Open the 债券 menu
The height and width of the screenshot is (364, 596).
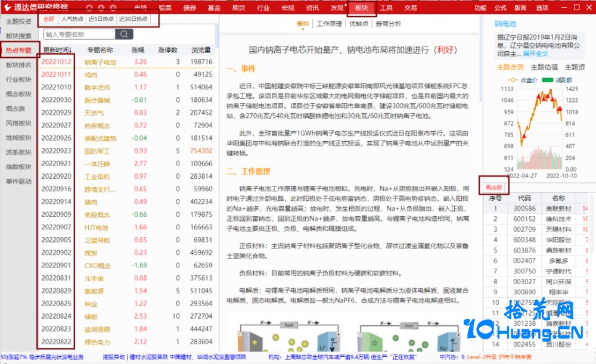tap(190, 8)
